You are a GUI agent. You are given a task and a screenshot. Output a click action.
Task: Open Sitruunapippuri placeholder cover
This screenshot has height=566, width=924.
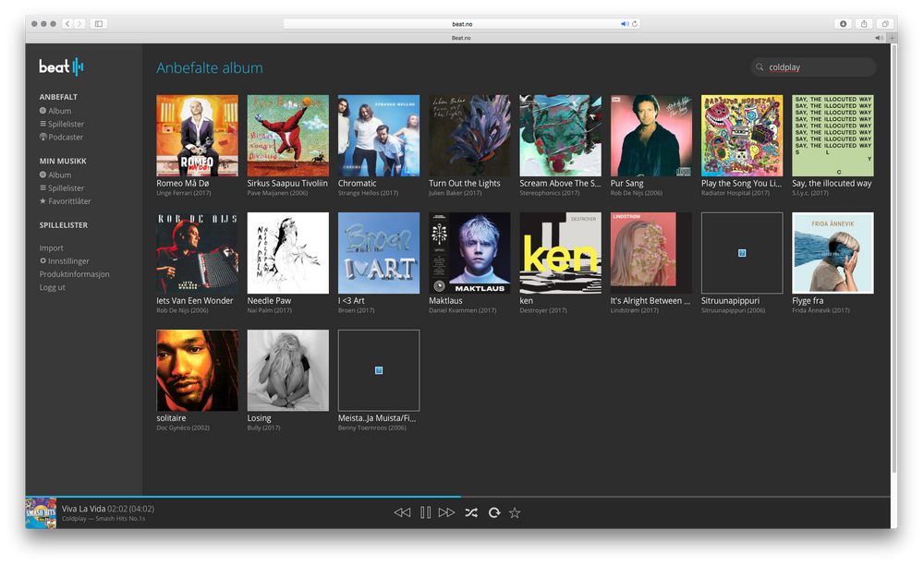pos(742,253)
